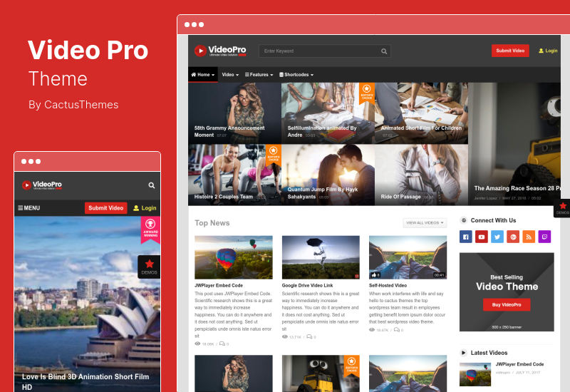Click the Facebook social icon
This screenshot has width=570, height=392.
[466, 237]
